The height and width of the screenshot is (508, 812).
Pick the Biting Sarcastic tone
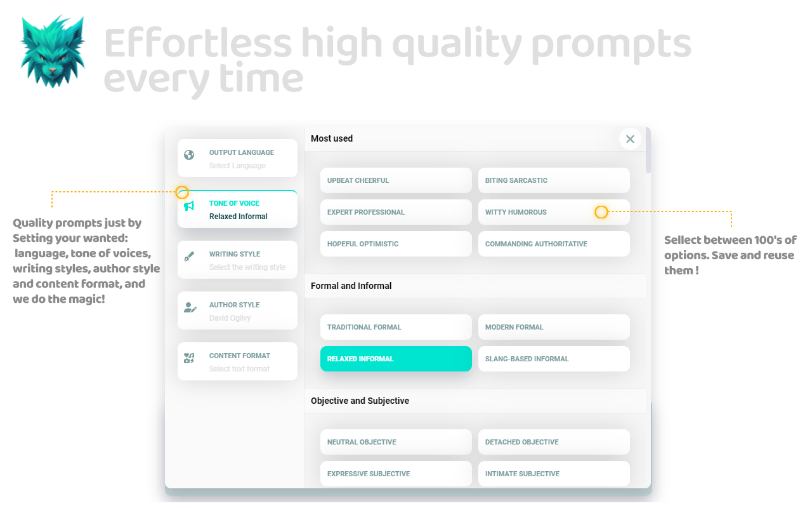tap(554, 180)
